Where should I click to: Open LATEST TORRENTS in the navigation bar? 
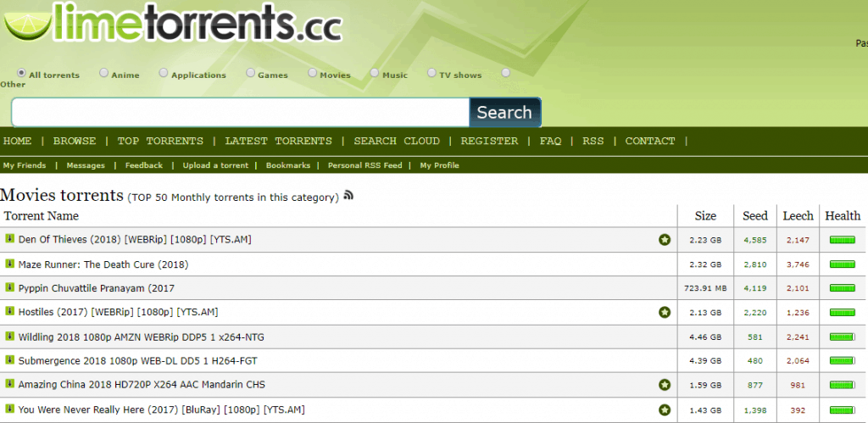(278, 141)
